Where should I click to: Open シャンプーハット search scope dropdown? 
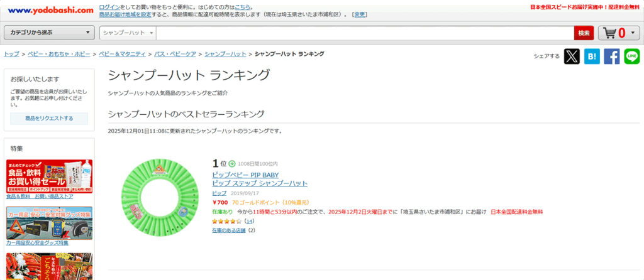tap(128, 33)
